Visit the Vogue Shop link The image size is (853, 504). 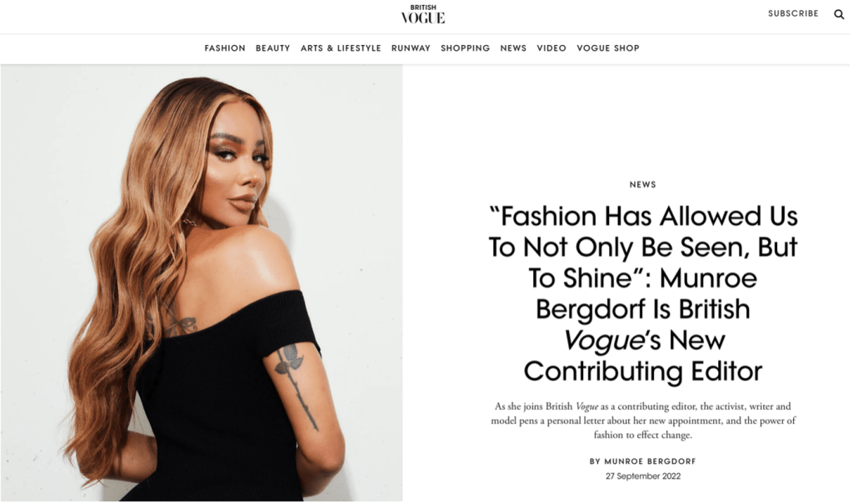click(607, 48)
